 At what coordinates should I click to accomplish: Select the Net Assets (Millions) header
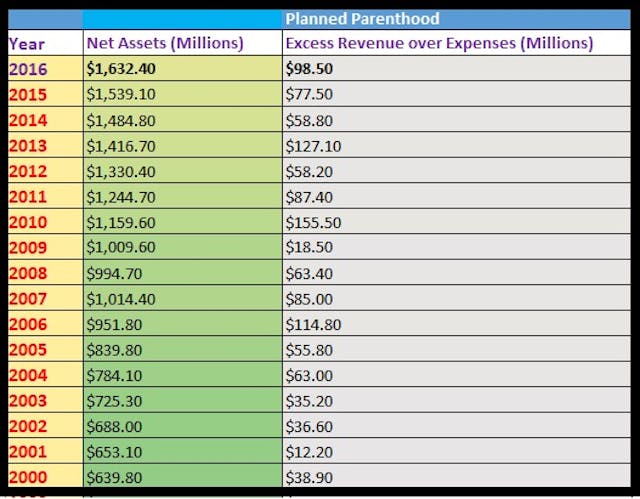tap(165, 43)
